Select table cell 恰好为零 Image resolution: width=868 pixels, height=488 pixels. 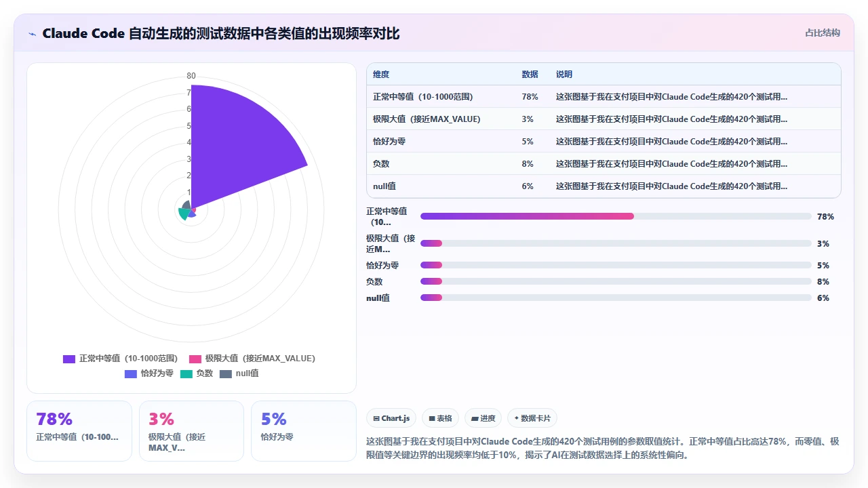389,142
